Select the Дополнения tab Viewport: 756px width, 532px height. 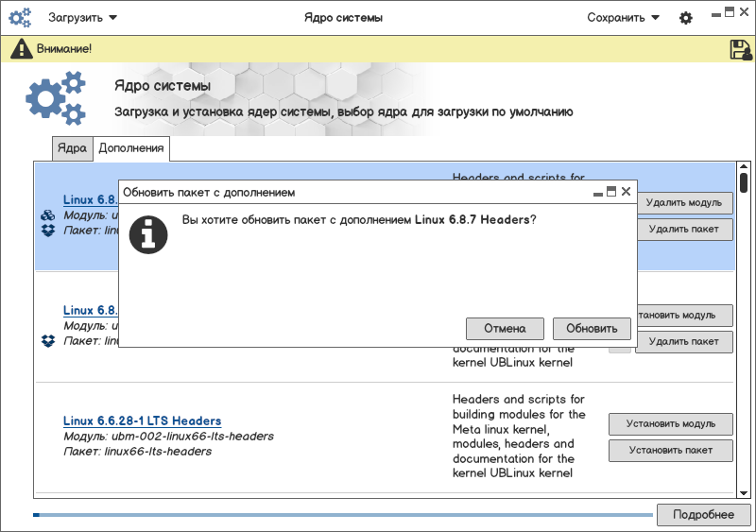coord(131,148)
